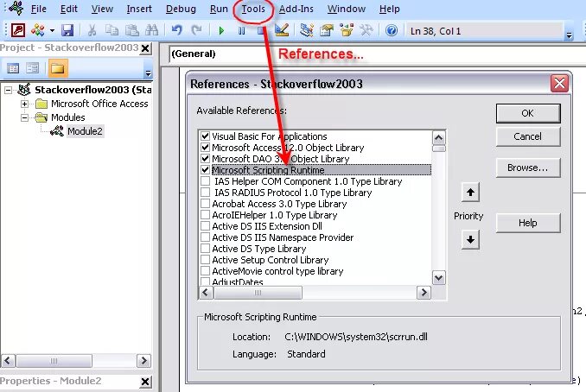Click OK in the References dialog

(528, 113)
